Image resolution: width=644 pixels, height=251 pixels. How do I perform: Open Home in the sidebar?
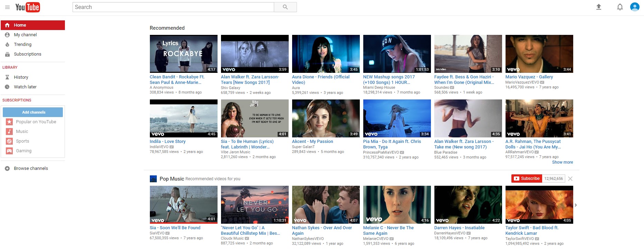(33, 25)
